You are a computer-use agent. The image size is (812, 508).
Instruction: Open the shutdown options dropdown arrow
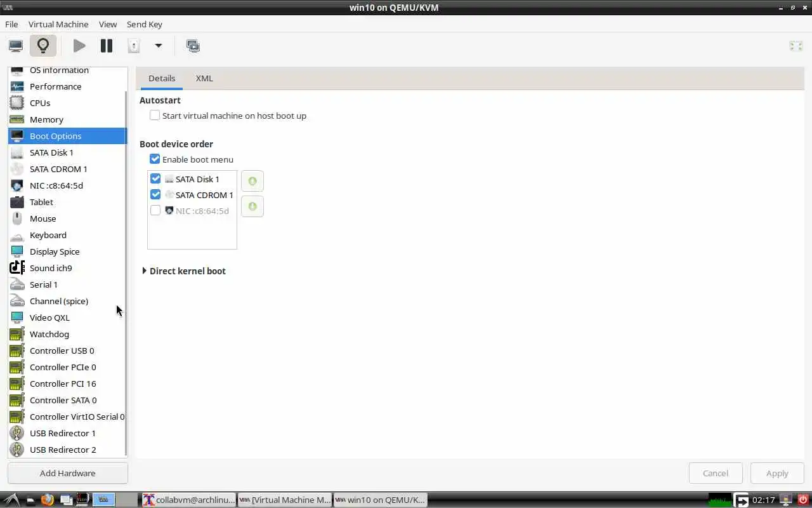159,46
